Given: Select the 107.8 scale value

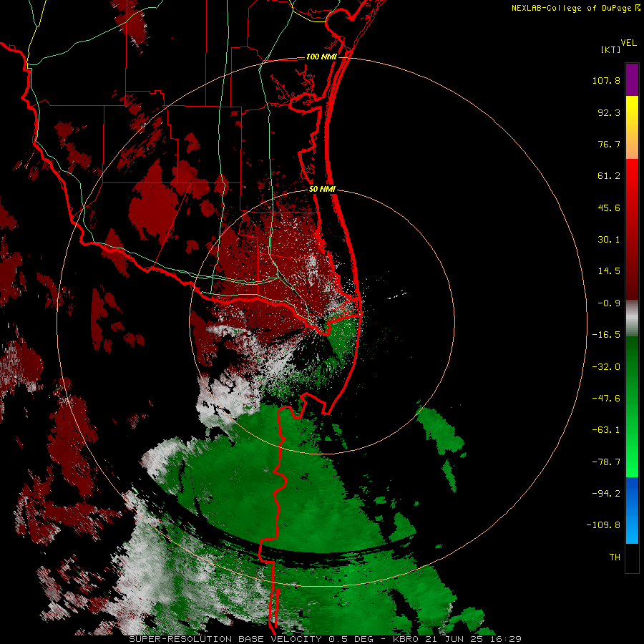Looking at the screenshot, I should point(606,80).
